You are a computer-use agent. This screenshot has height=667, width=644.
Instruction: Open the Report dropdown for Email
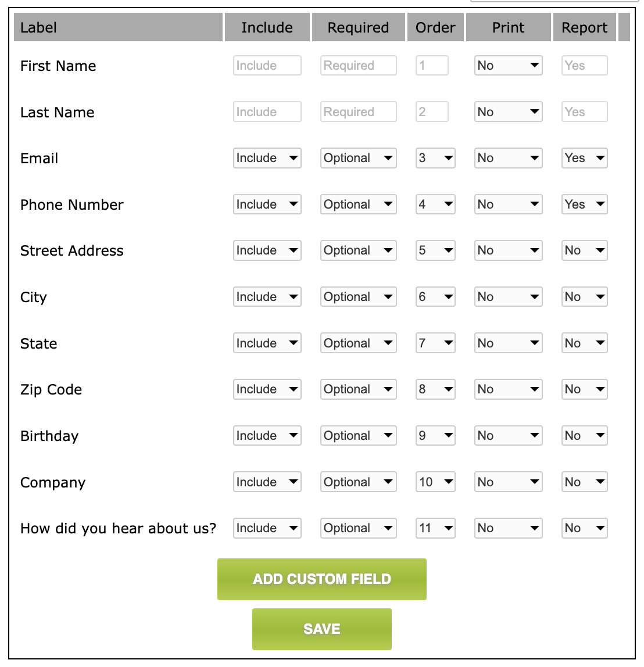[584, 157]
